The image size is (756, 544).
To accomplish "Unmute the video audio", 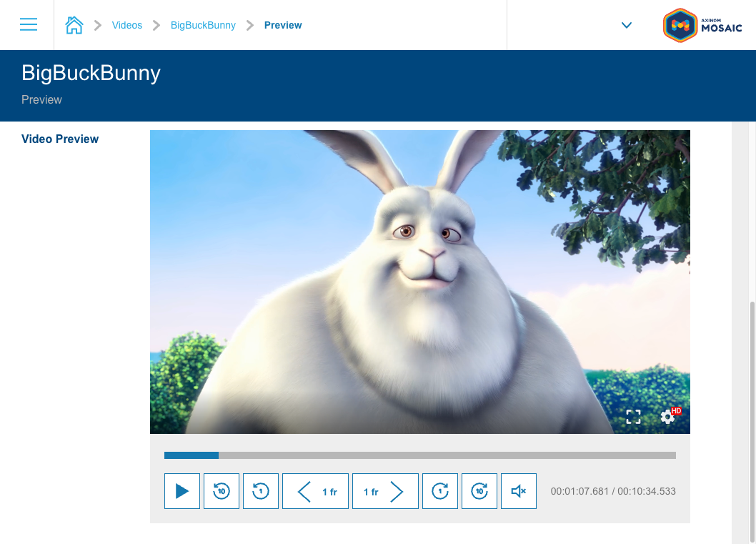I will coord(519,491).
